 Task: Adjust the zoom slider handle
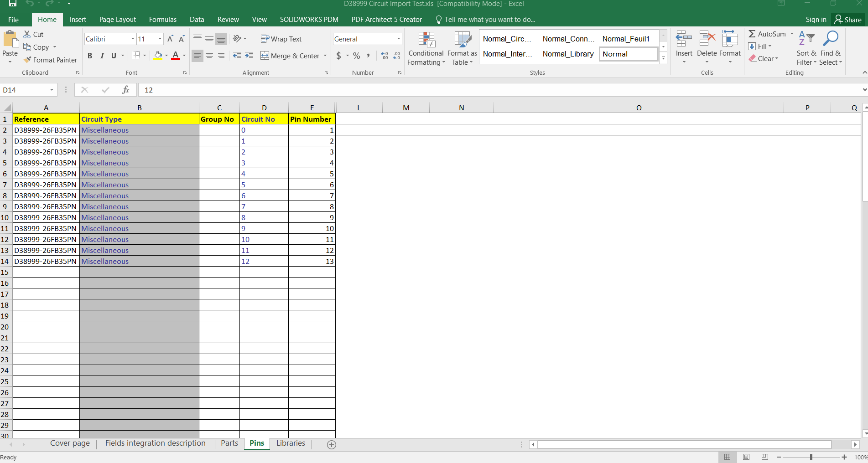tap(811, 457)
